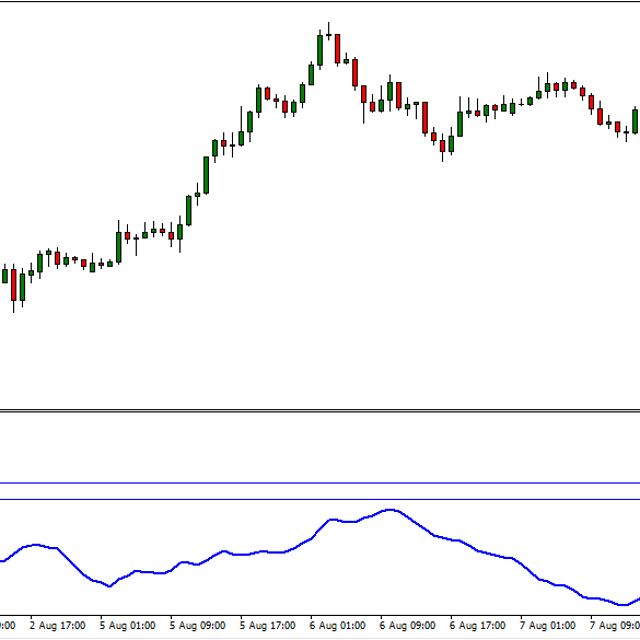Select the large red candle right after the peak
This screenshot has height=640, width=640.
[x=338, y=48]
